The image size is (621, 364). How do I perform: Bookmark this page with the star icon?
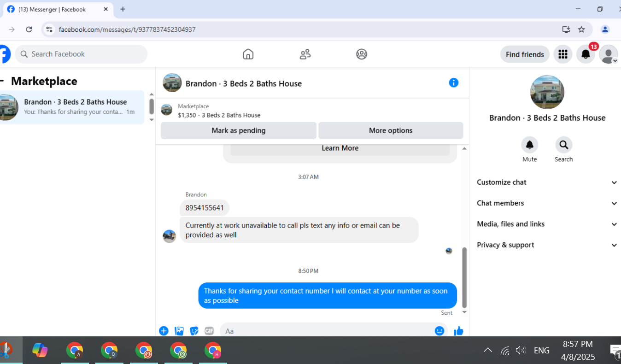click(581, 29)
